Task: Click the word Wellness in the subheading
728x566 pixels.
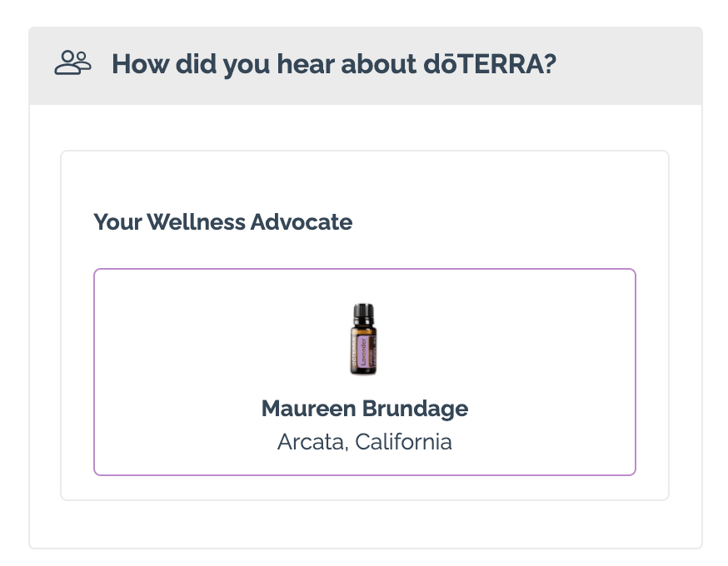Action: (x=196, y=221)
